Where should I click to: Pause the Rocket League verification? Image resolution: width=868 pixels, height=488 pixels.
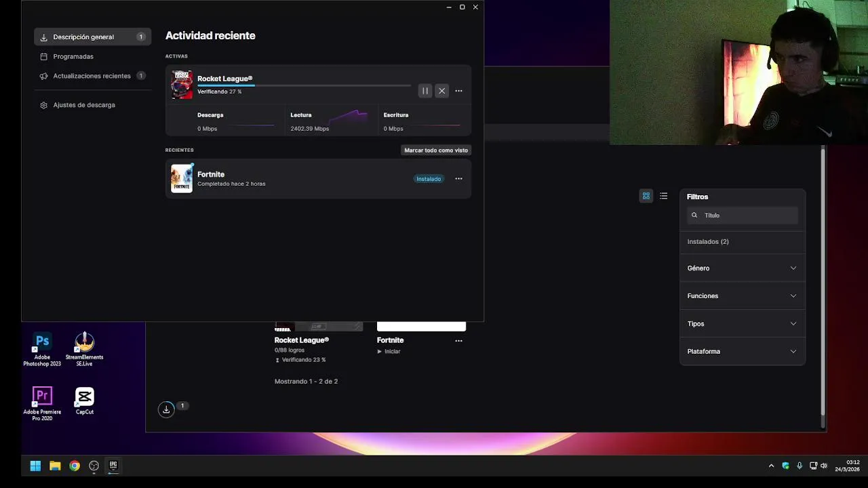(425, 91)
